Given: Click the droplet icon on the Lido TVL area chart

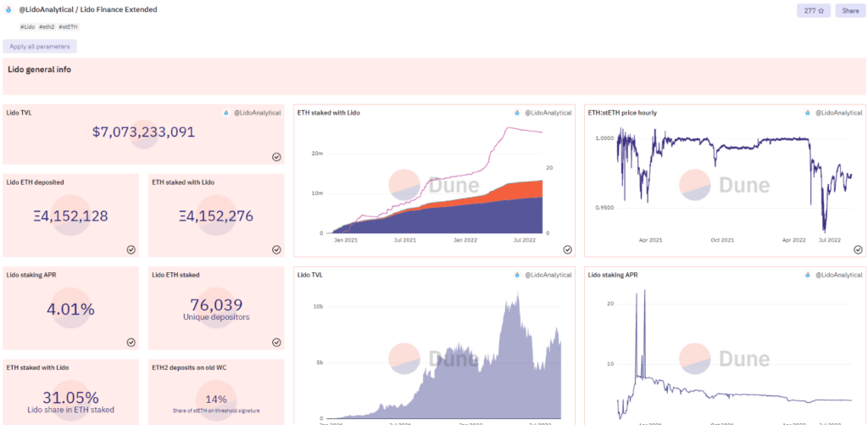Looking at the screenshot, I should coord(517,274).
